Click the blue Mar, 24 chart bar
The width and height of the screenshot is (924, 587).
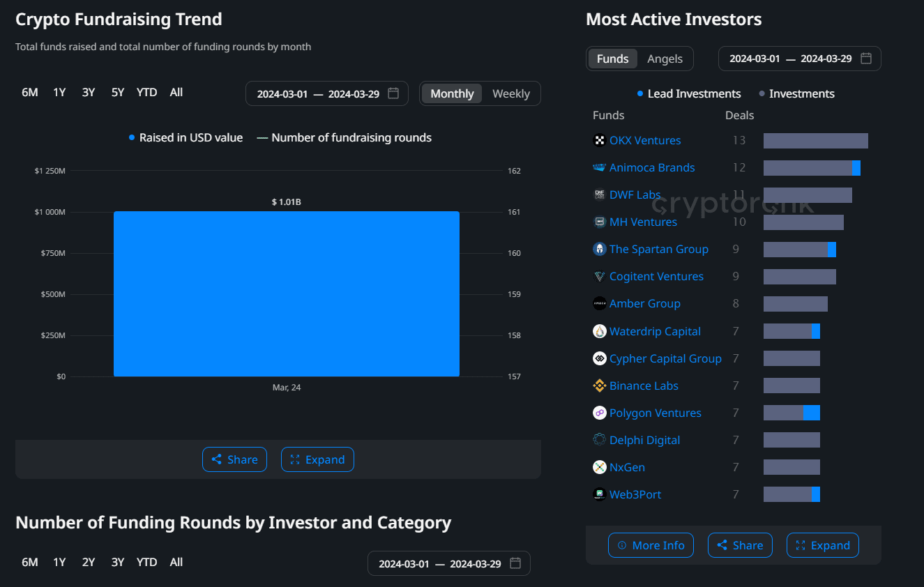[286, 293]
